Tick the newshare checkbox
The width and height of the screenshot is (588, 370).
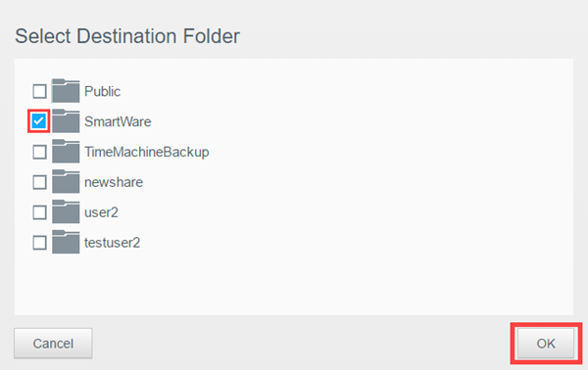(39, 182)
